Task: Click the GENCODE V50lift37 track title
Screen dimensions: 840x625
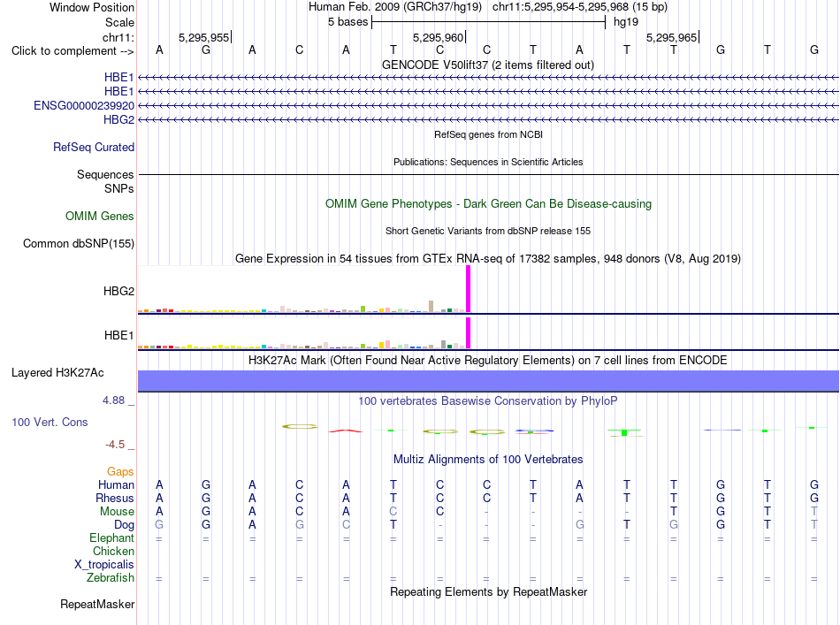Action: pos(488,65)
